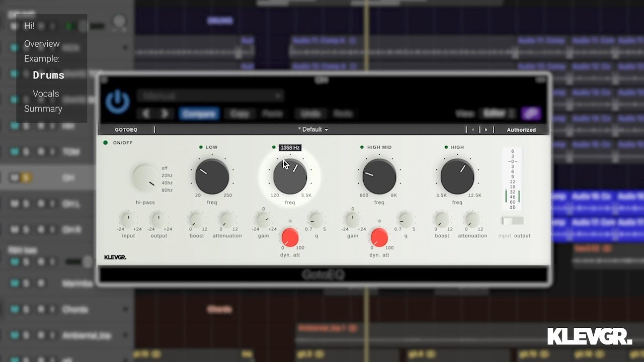Click the input gain knob
The width and height of the screenshot is (644, 362).
point(128,219)
